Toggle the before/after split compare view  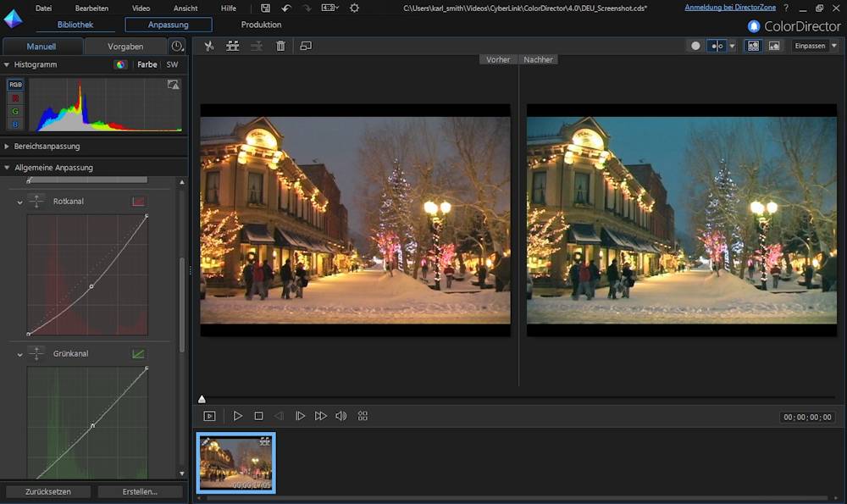pos(717,46)
